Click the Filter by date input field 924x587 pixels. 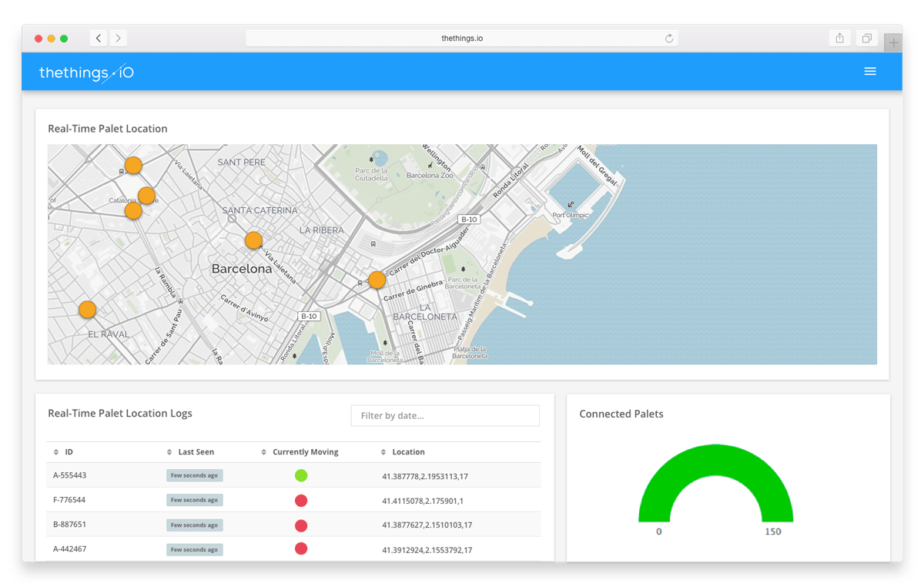click(x=445, y=415)
